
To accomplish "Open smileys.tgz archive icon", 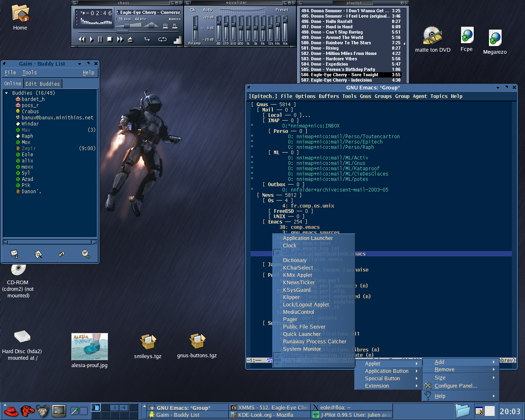I will 148,347.
